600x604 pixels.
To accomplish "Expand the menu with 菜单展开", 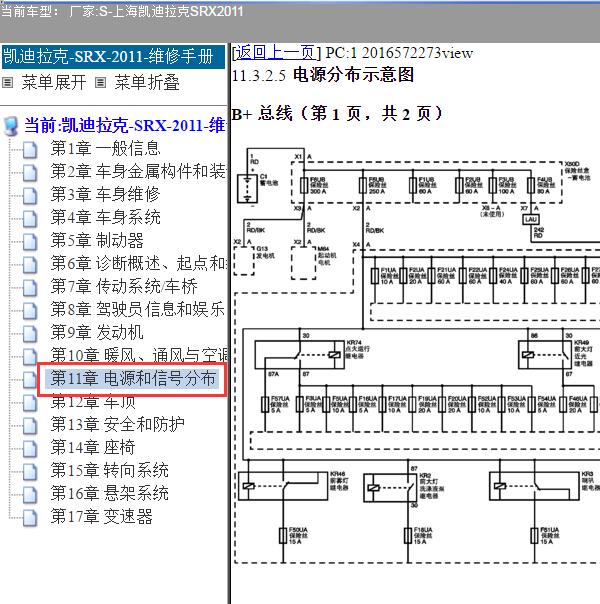I will (x=54, y=82).
